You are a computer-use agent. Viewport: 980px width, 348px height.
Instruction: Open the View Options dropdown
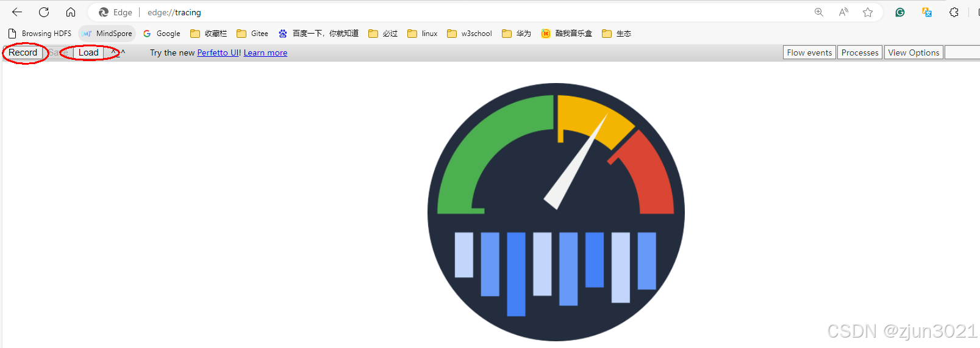(x=914, y=53)
